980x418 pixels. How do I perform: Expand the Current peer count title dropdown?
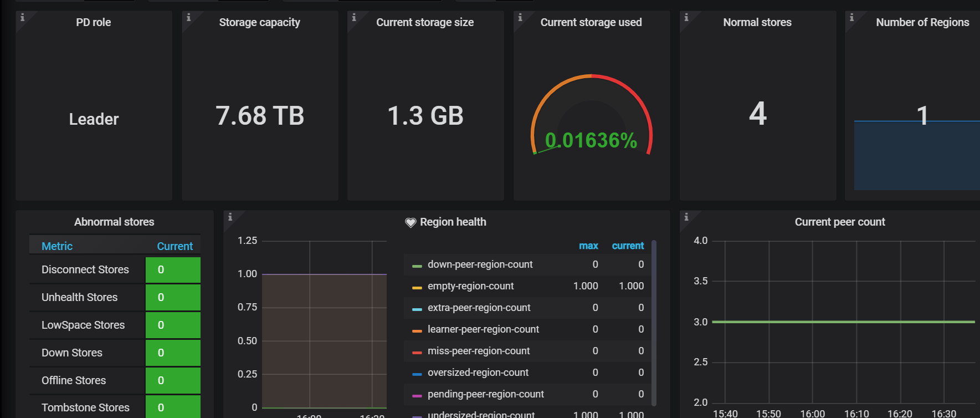(x=839, y=222)
